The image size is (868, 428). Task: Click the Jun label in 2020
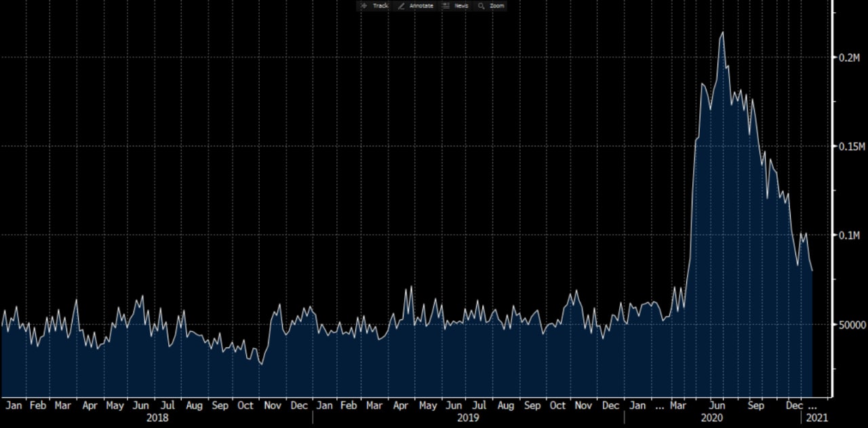coord(717,406)
